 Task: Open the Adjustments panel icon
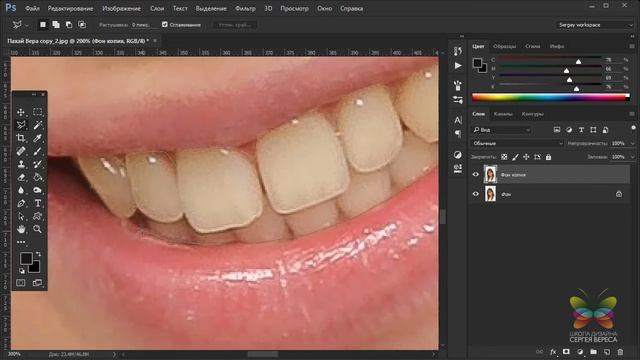[x=458, y=155]
